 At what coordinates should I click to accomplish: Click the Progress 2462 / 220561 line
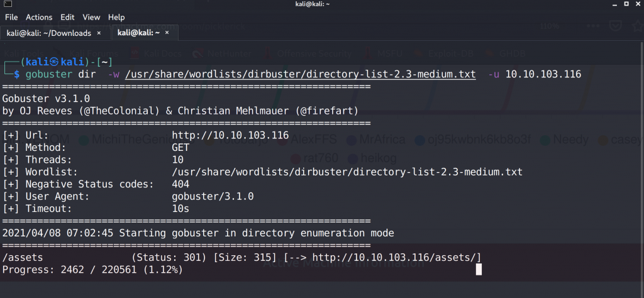point(92,270)
